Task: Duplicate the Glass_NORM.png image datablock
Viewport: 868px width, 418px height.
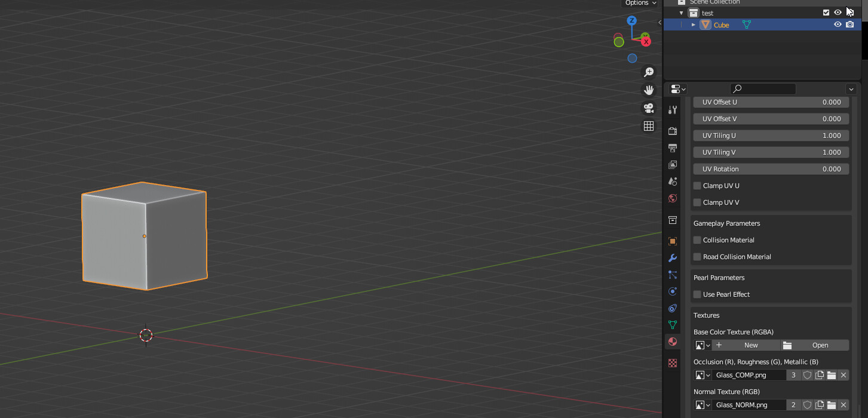Action: pyautogui.click(x=819, y=405)
